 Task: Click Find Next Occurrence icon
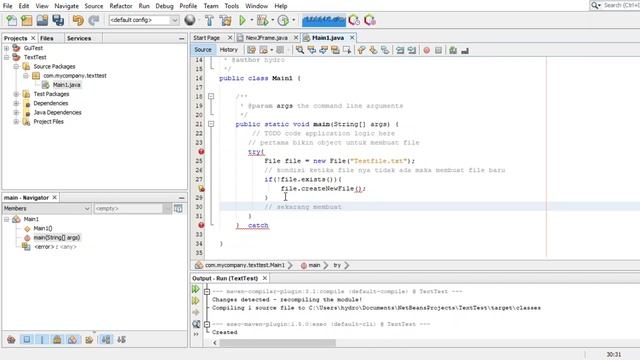[324, 50]
